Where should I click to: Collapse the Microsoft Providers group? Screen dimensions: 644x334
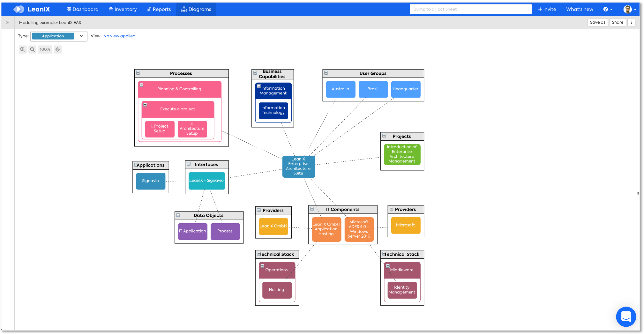pyautogui.click(x=391, y=209)
